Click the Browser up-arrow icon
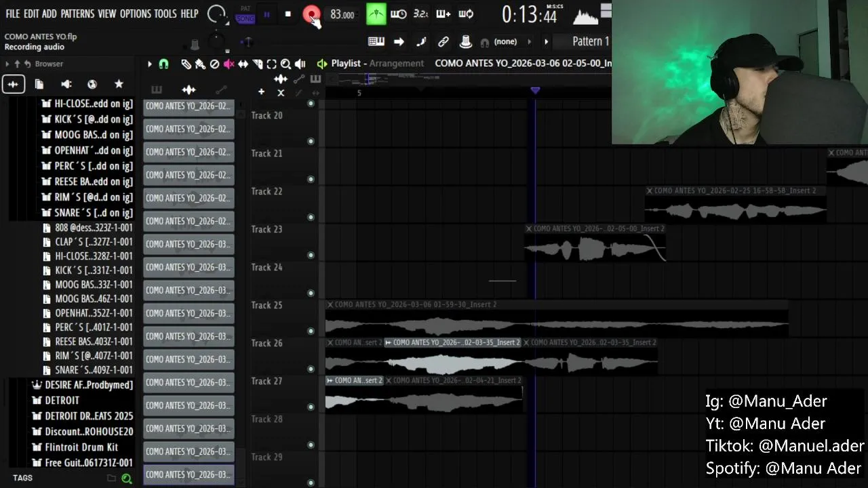The width and height of the screenshot is (868, 488). 17,64
